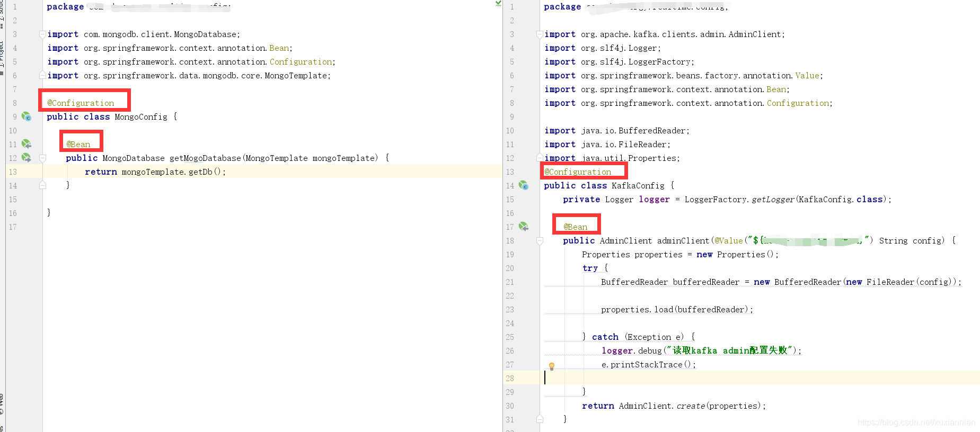The image size is (980, 432).
Task: Click the package statement in left editor
Action: pos(139,6)
